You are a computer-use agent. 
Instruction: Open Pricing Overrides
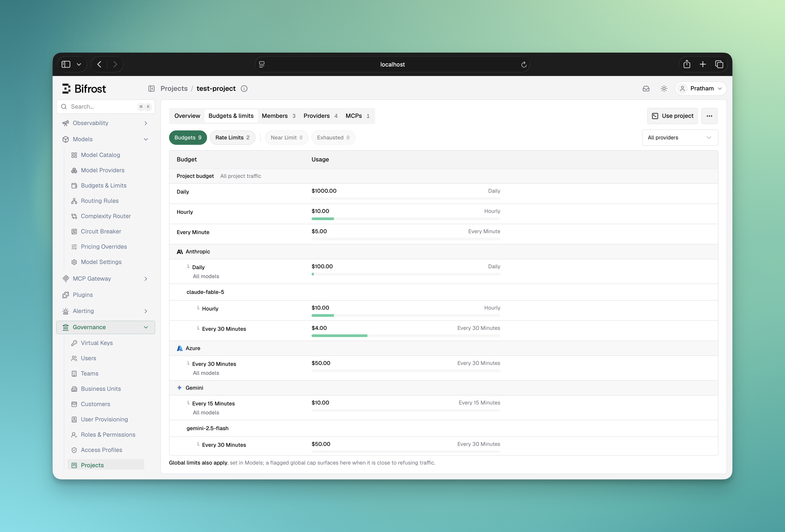pos(104,247)
